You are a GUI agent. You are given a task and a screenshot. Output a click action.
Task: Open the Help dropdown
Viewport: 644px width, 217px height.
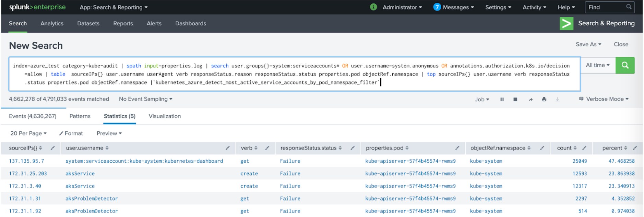(x=566, y=7)
